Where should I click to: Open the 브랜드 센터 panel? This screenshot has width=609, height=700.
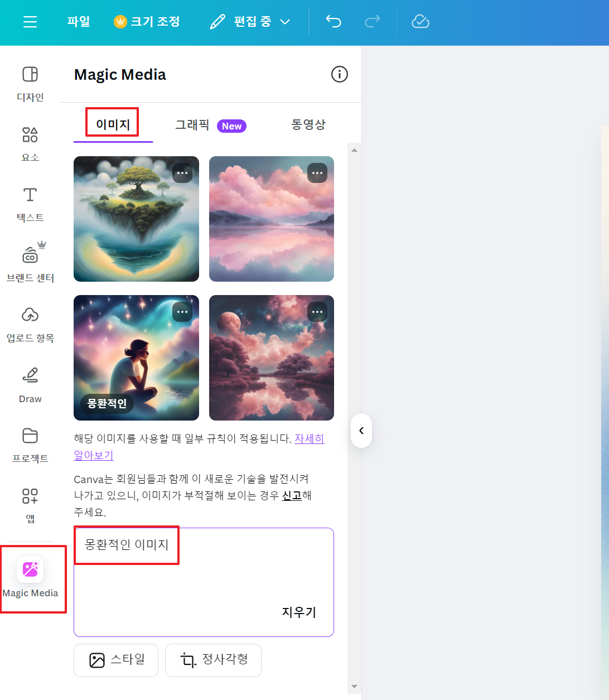(30, 264)
